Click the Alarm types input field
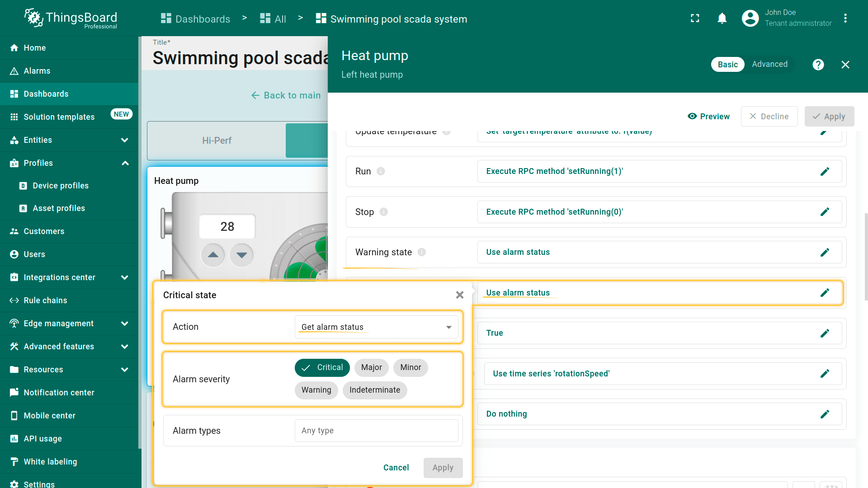 [x=376, y=431]
